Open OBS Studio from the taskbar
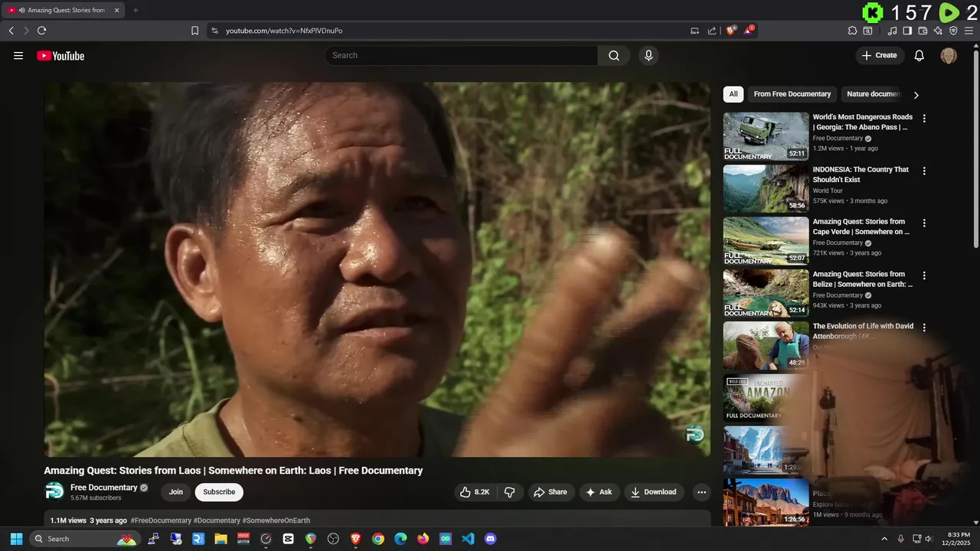The height and width of the screenshot is (551, 980). point(333,539)
